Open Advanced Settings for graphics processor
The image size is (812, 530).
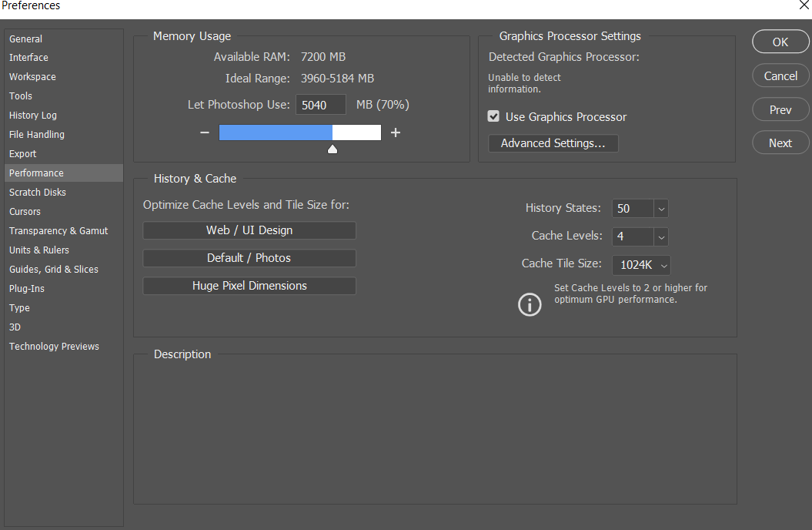point(553,143)
